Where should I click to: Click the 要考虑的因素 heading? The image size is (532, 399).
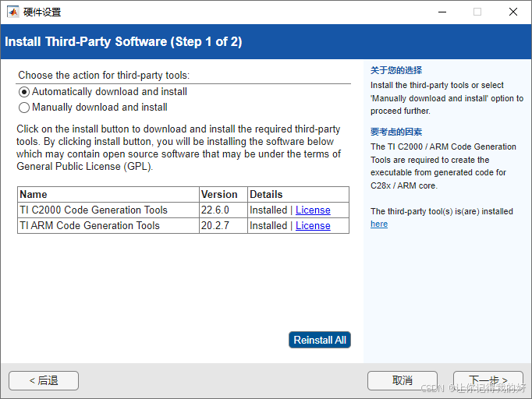(x=396, y=132)
